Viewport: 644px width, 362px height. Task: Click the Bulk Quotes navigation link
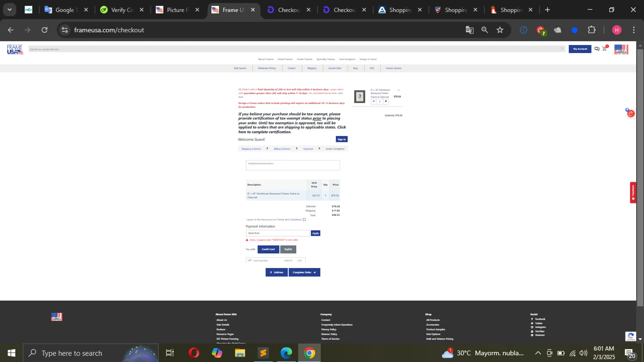(x=240, y=68)
